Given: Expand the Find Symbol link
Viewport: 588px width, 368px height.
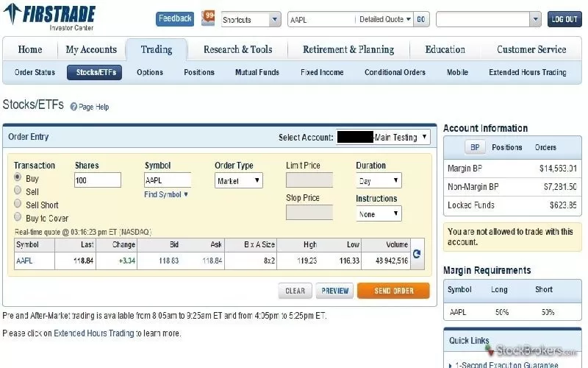Looking at the screenshot, I should (166, 194).
